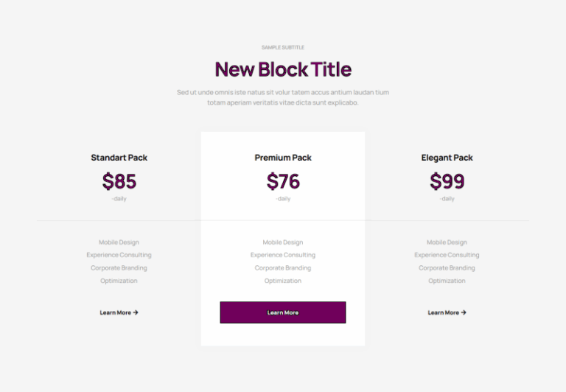Click the arrow icon beside Elegant Learn More
This screenshot has width=566, height=392.
click(464, 312)
